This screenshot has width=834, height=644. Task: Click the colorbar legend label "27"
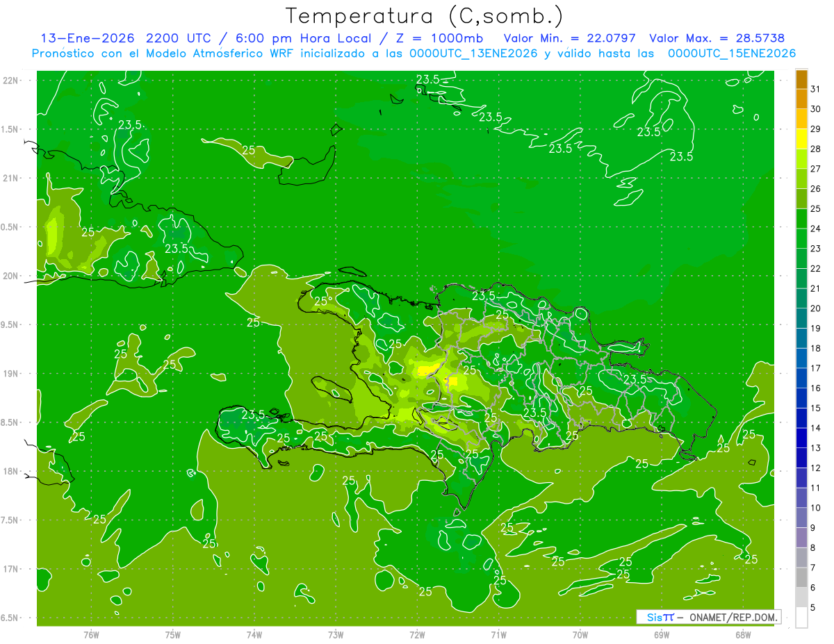815,169
